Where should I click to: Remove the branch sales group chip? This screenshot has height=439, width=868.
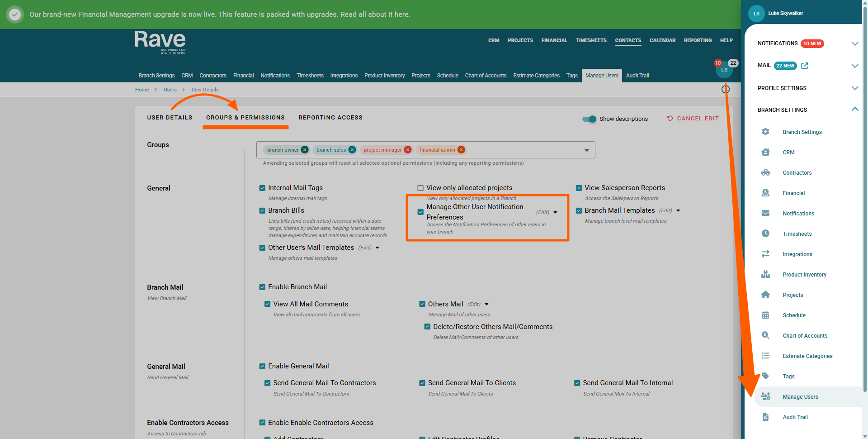click(x=352, y=150)
